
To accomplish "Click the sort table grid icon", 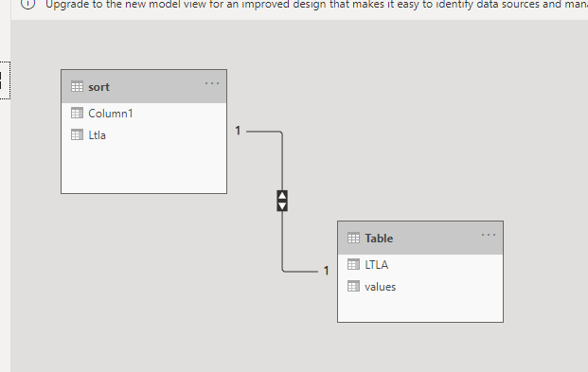I will [x=77, y=87].
